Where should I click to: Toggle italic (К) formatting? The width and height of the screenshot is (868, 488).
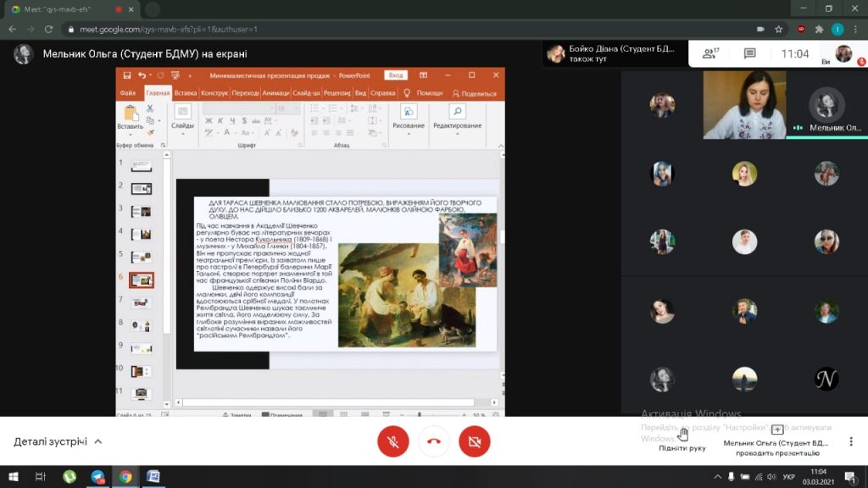click(220, 120)
